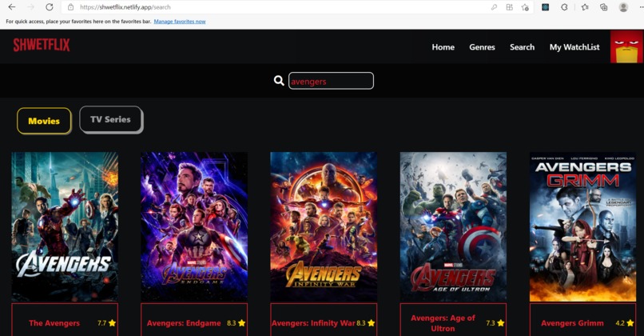Click star icon beside Endgame rating
Screen dimensions: 644x336
click(x=242, y=323)
